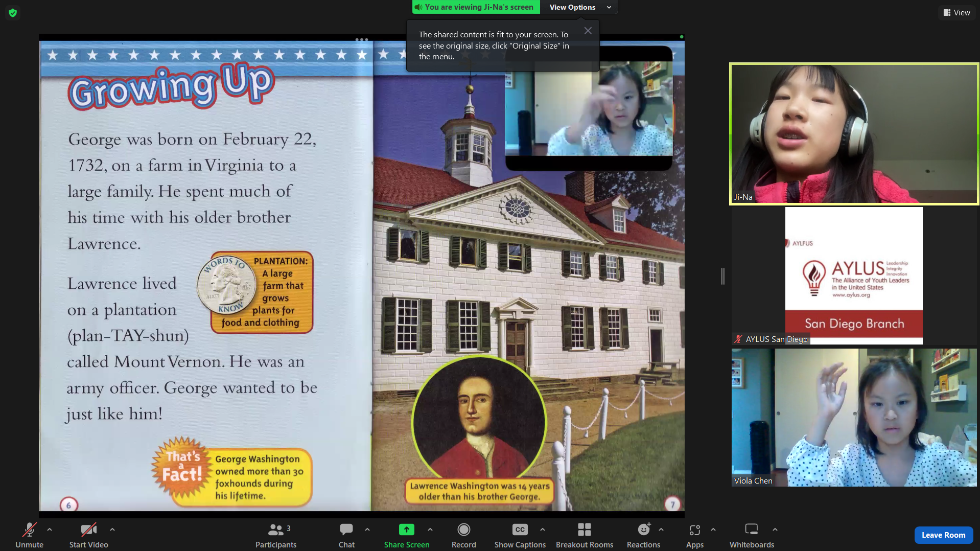Screen dimensions: 980x551
Task: Expand Apps options arrow
Action: 713,530
